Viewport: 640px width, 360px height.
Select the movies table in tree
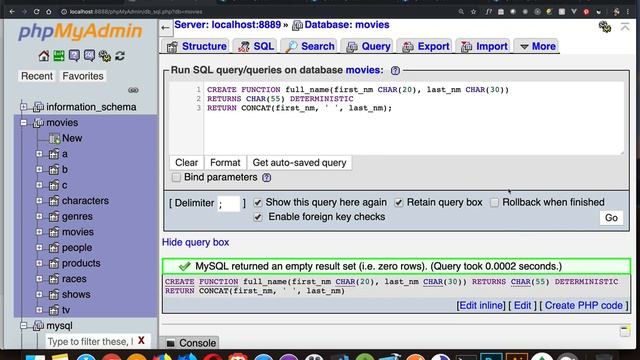[78, 232]
